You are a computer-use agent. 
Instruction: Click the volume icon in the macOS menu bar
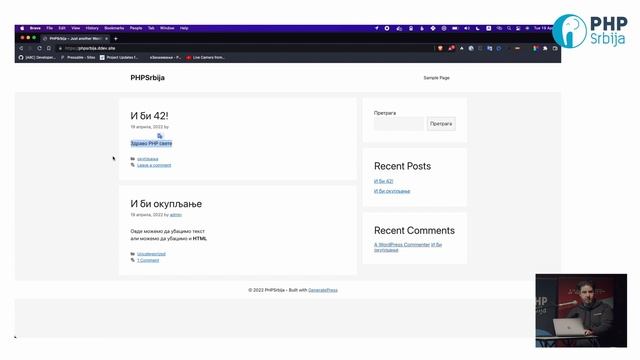coord(467,28)
